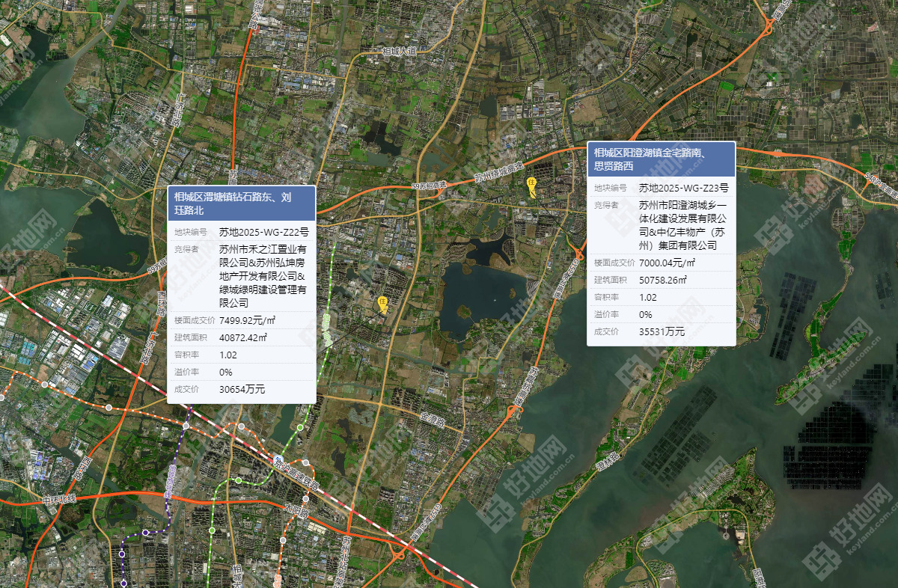The height and width of the screenshot is (588, 898).
Task: Click the blue railway station icon on rail line
Action: [278, 459]
